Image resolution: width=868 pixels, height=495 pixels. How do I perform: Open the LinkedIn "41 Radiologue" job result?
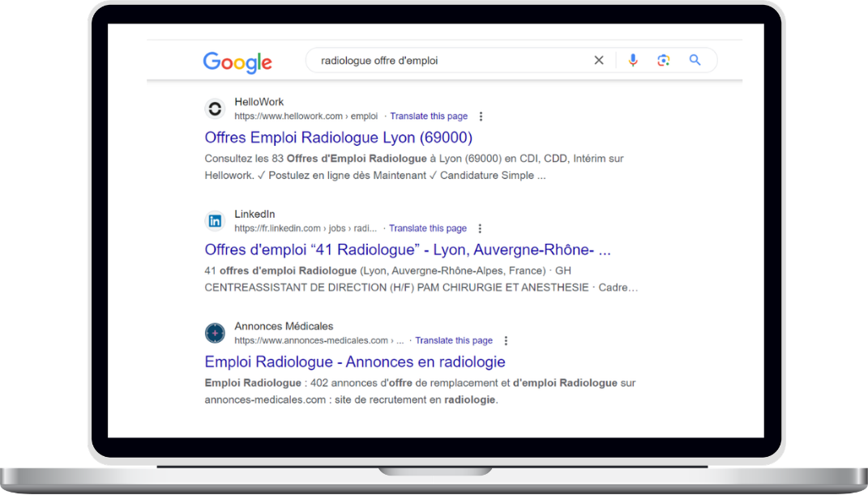(408, 250)
